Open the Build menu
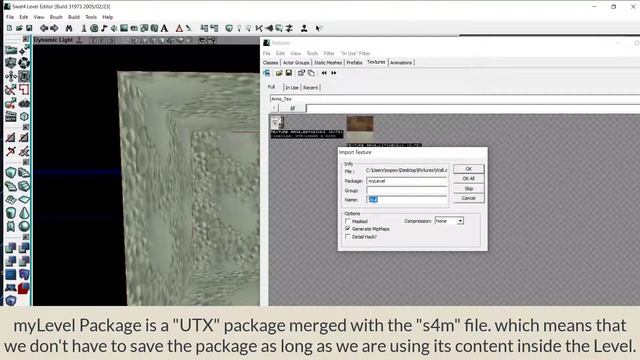 74,17
